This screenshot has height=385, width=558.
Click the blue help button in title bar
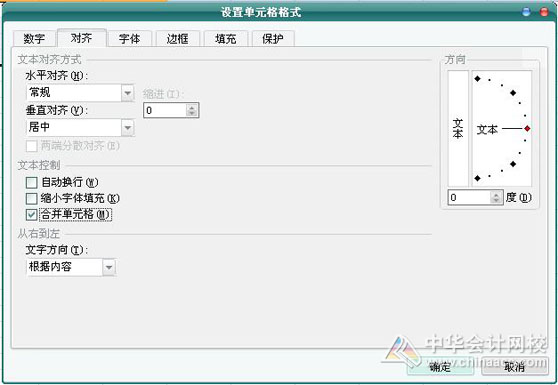(526, 12)
